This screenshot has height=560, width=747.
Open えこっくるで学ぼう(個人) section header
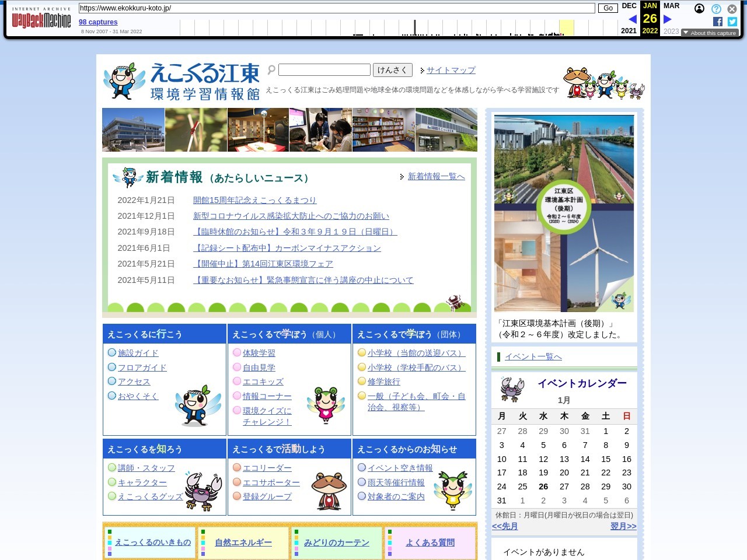click(289, 334)
